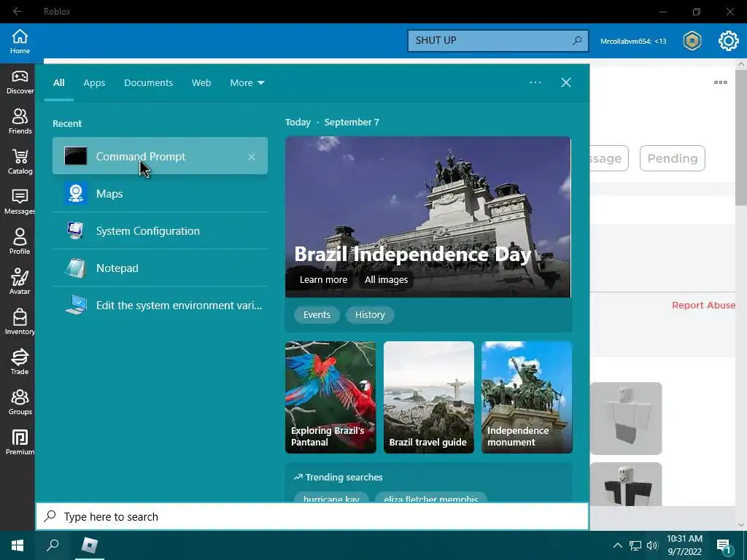The height and width of the screenshot is (560, 747).
Task: Click the taskbar clock showing 10:31 AM
Action: tap(684, 545)
